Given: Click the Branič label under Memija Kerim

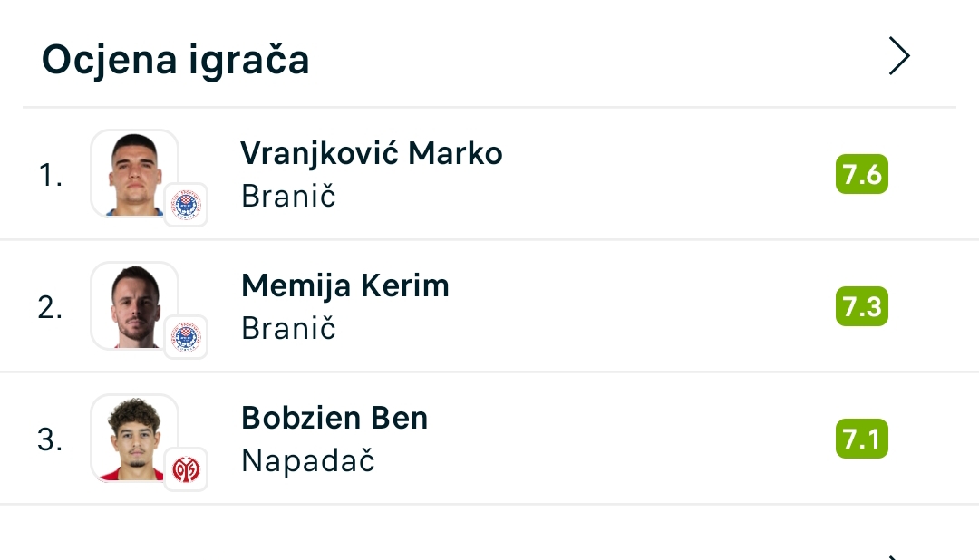Looking at the screenshot, I should [288, 329].
